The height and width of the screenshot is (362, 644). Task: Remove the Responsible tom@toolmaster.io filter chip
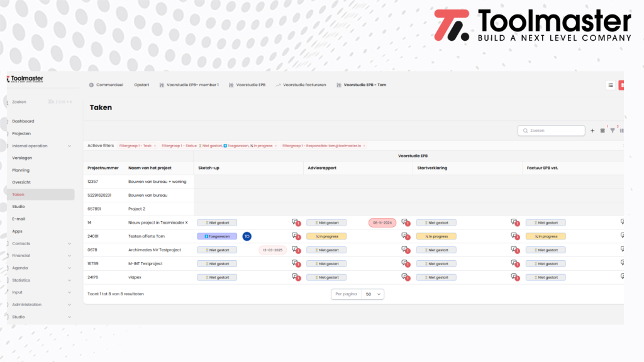364,146
